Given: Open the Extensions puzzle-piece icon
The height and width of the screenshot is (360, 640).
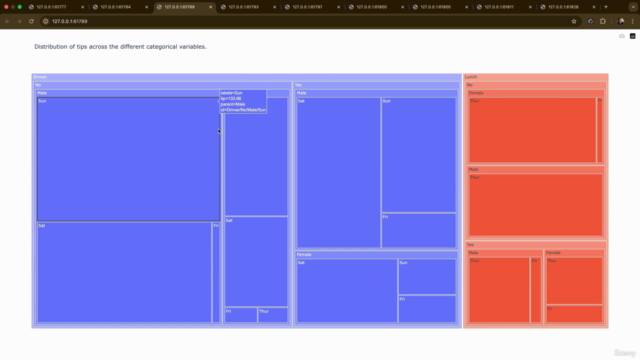Looking at the screenshot, I should pyautogui.click(x=603, y=21).
